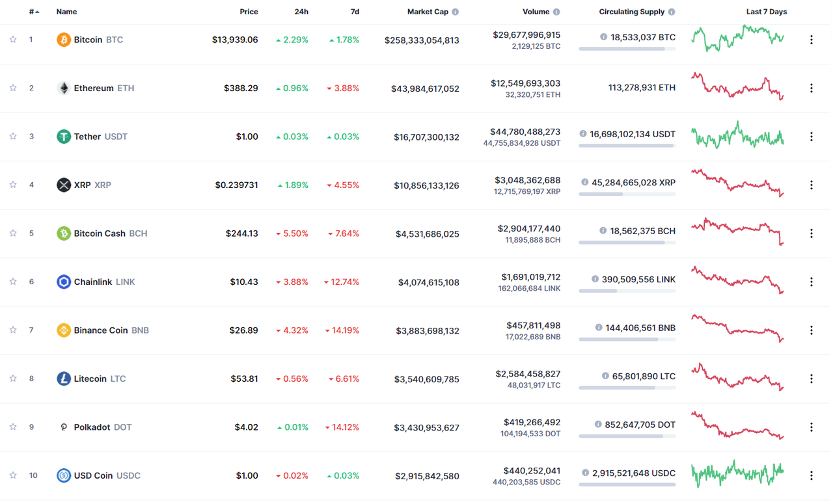Click info icon beside 18,533,037 BTC
The image size is (833, 504).
(x=603, y=37)
